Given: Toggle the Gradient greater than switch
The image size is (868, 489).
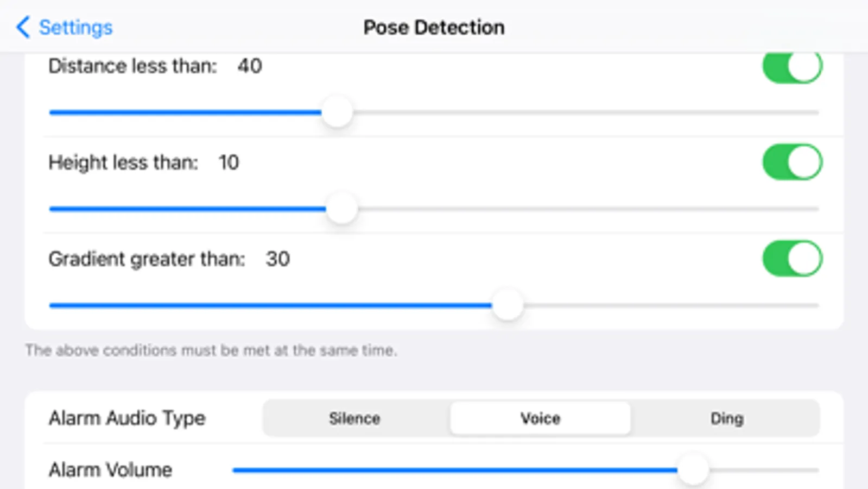Looking at the screenshot, I should tap(792, 259).
